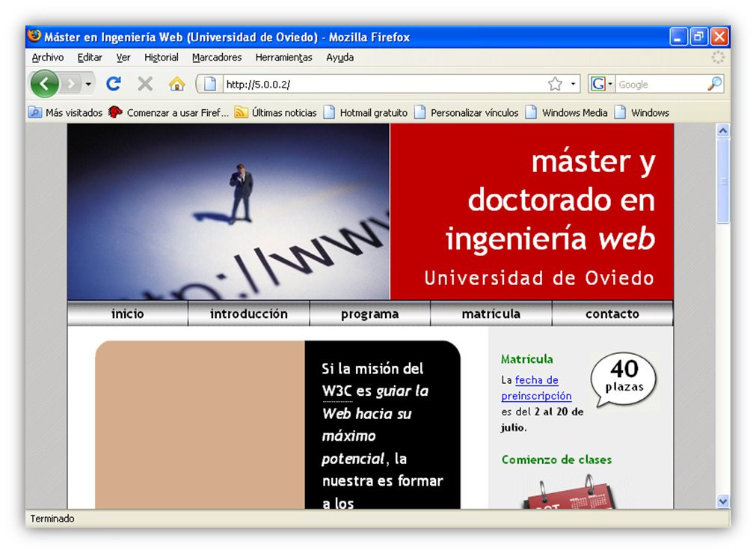
Task: Click the red calendar image
Action: tap(570, 492)
